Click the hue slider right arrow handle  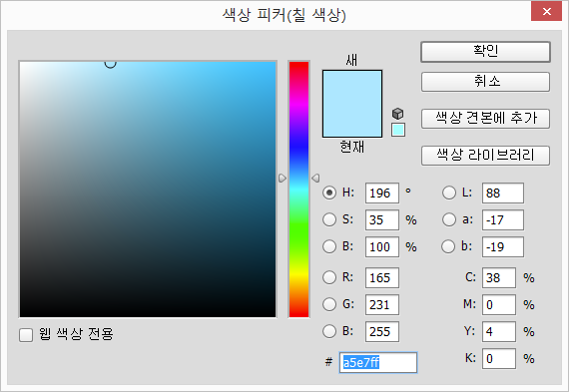tap(315, 179)
